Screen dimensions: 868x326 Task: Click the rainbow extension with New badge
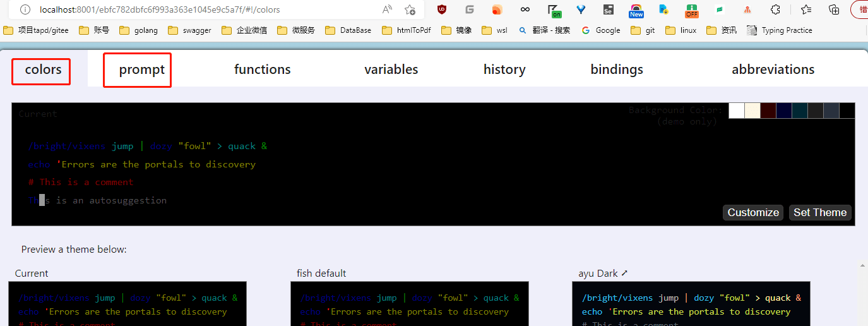click(x=636, y=10)
